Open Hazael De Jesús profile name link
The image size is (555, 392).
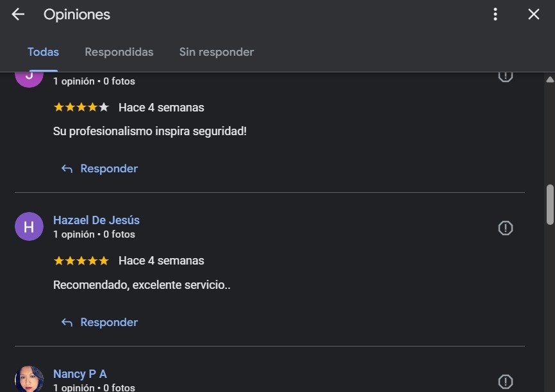coord(96,220)
